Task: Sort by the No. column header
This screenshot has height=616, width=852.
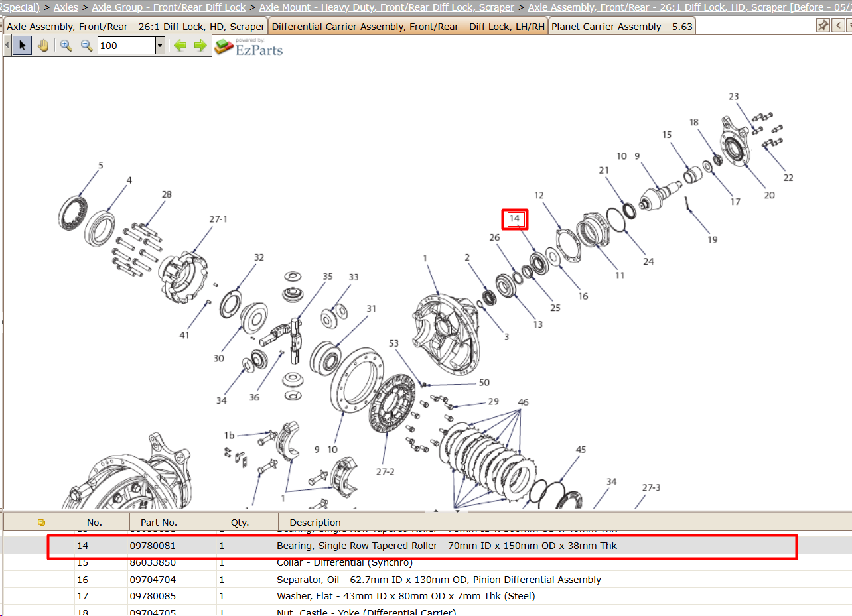Action: point(94,522)
